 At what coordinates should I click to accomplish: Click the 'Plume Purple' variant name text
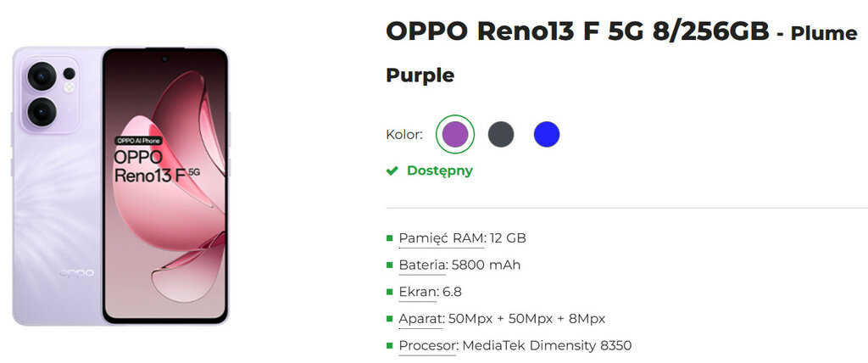pos(420,75)
